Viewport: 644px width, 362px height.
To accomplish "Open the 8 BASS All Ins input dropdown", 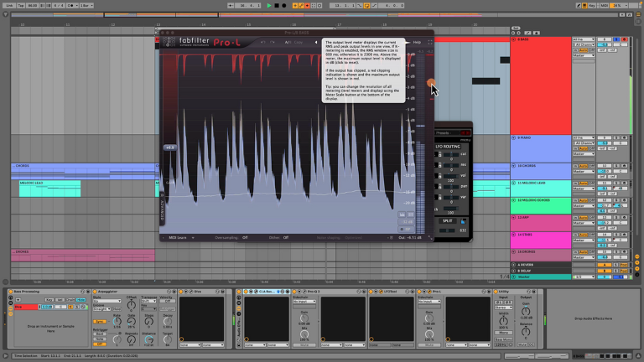I will pyautogui.click(x=584, y=39).
